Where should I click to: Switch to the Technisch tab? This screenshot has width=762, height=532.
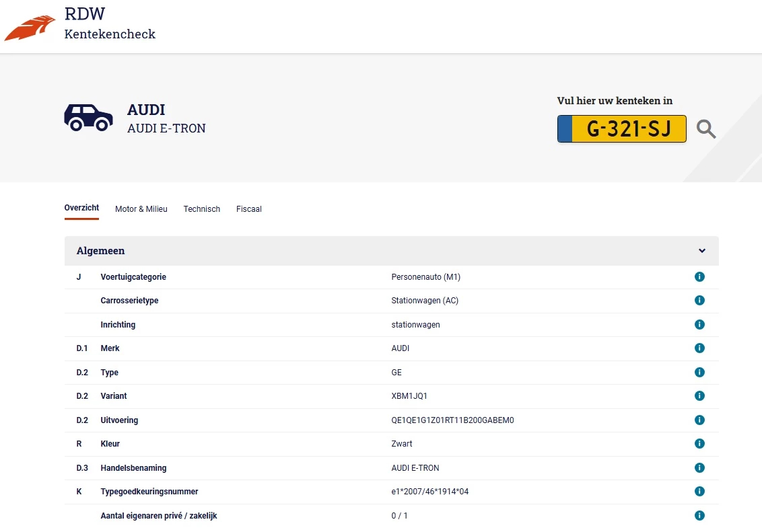click(x=202, y=209)
